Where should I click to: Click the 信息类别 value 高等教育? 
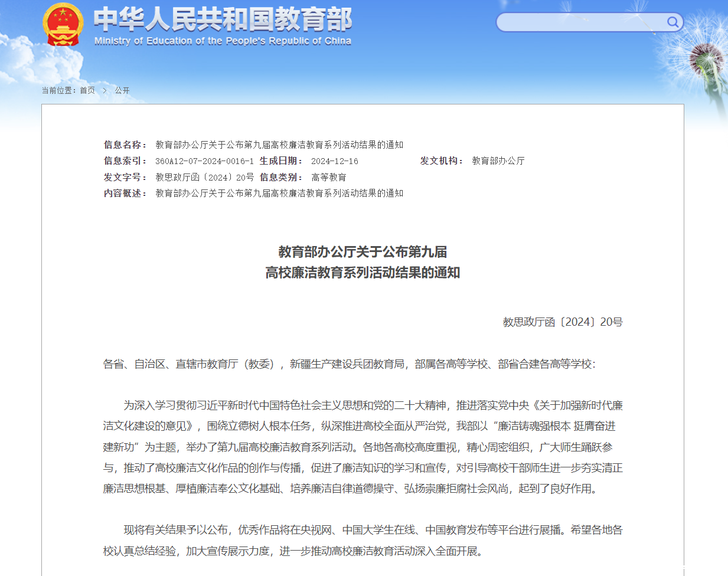click(x=328, y=177)
